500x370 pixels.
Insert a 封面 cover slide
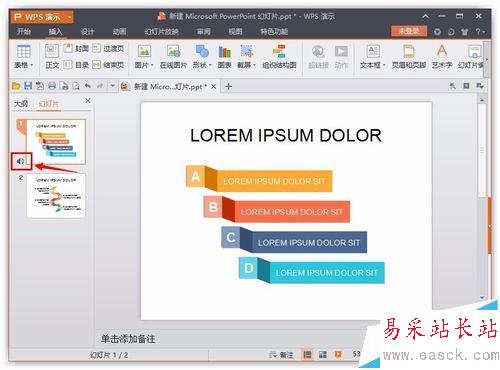pos(76,49)
